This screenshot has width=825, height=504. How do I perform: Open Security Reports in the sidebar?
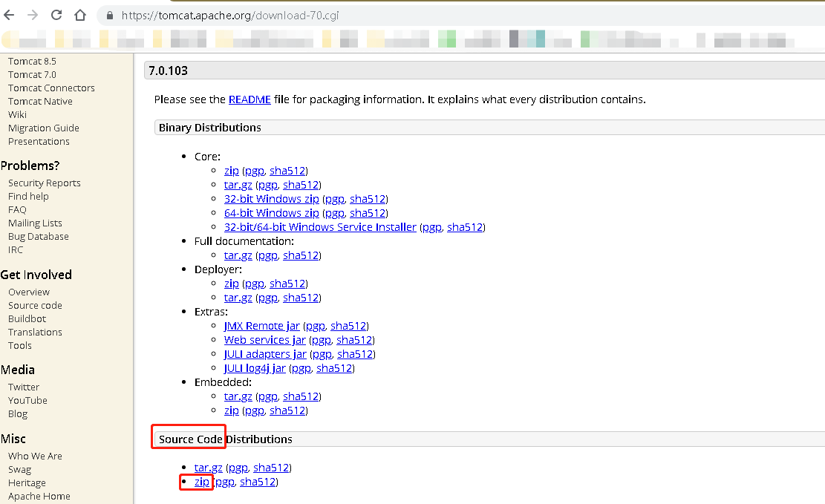[x=44, y=183]
